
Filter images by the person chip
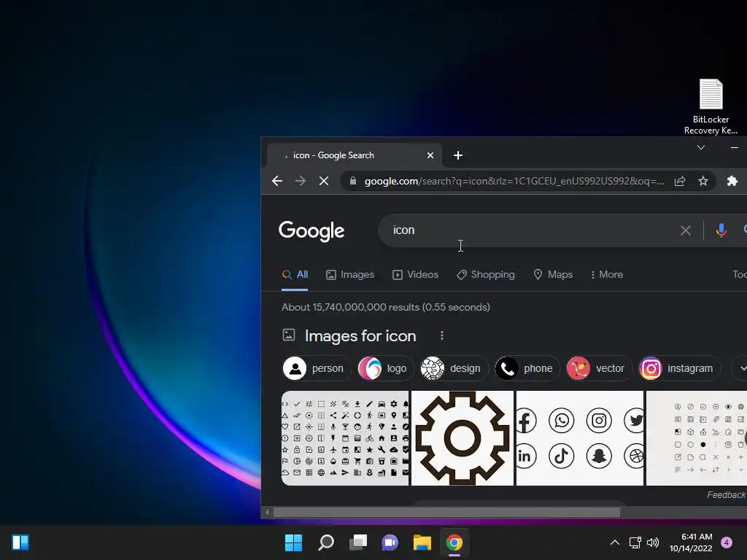[317, 368]
